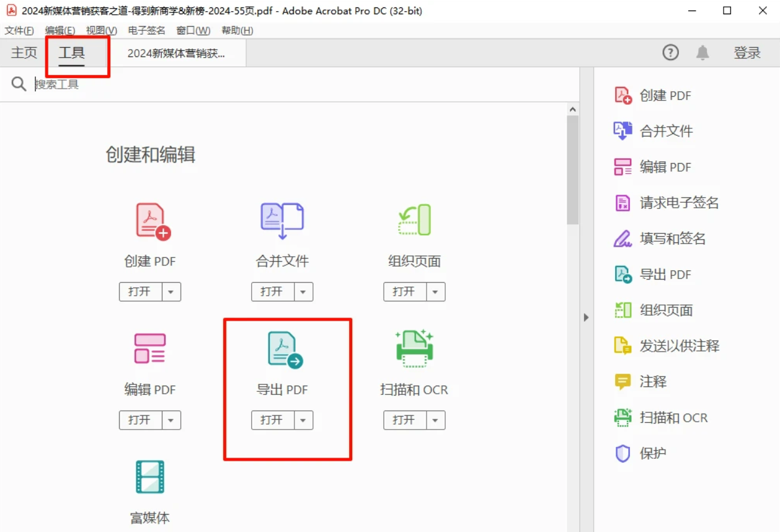This screenshot has height=532, width=780.
Task: Click the Acrobat app icon in the title bar
Action: click(11, 11)
